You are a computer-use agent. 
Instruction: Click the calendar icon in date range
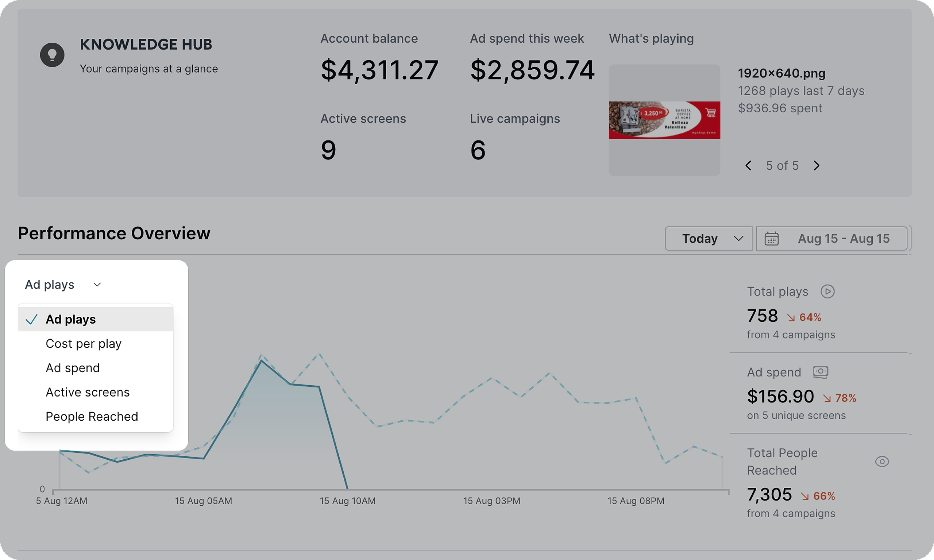click(771, 239)
